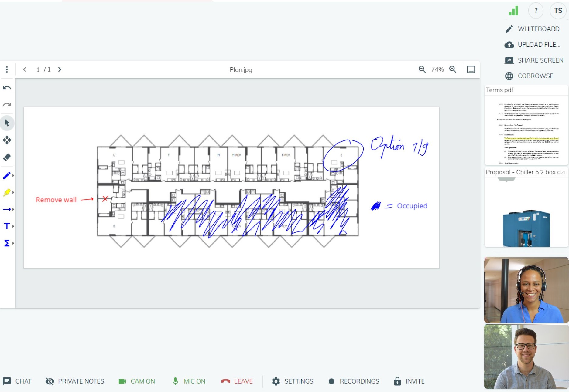Toggle MIC ON microphone button

tap(189, 381)
